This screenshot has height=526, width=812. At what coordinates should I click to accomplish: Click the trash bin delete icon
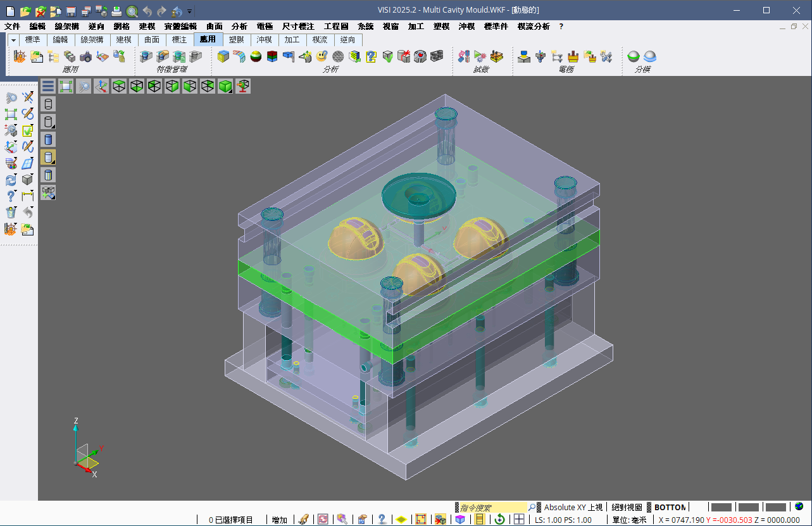11,213
